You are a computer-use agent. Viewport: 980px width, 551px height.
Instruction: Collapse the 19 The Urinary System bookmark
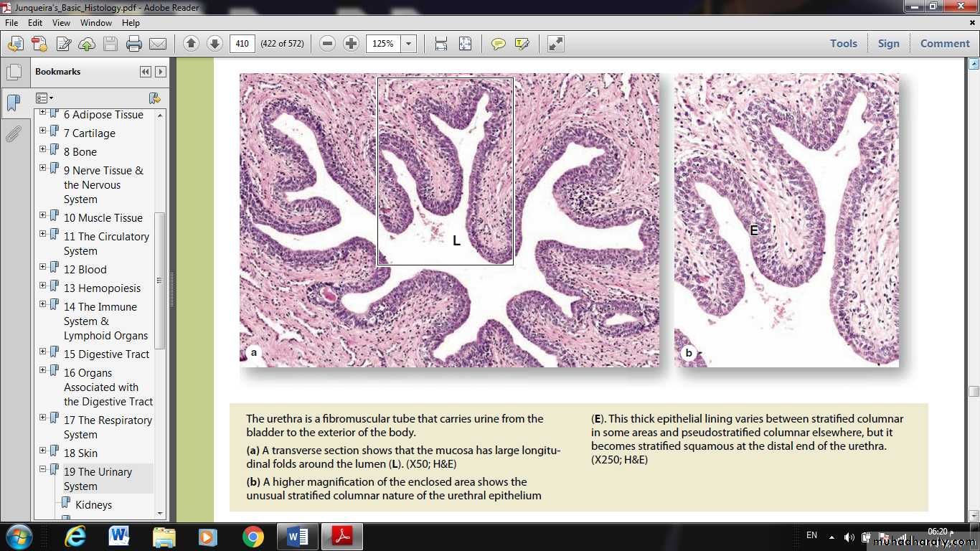pos(43,471)
